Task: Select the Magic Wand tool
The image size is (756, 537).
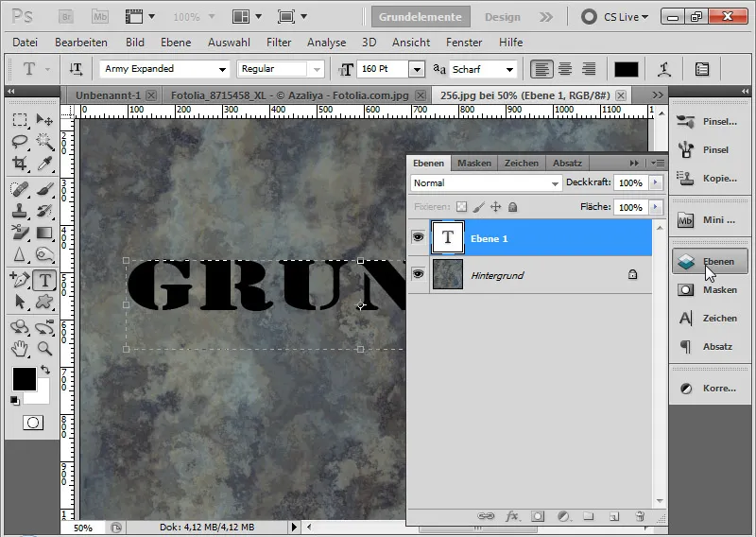Action: (x=44, y=142)
